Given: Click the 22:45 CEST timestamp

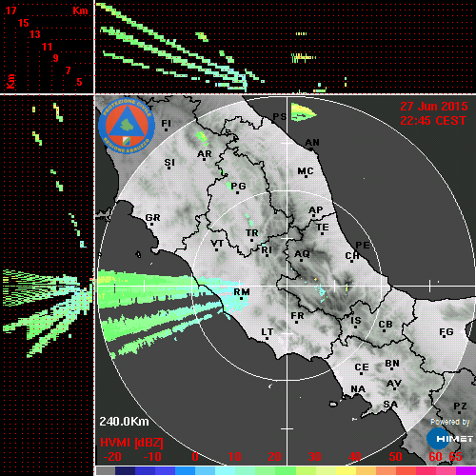Looking at the screenshot, I should pos(433,121).
